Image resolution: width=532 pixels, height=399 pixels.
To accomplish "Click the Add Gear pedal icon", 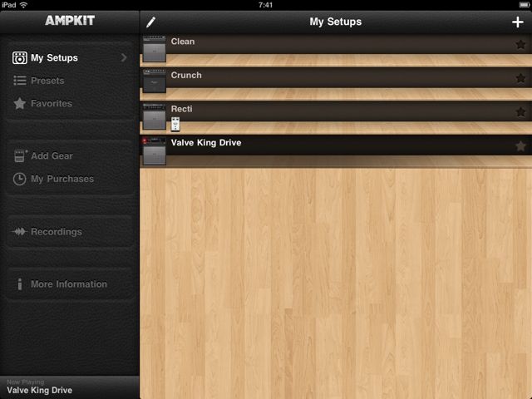I will point(20,155).
